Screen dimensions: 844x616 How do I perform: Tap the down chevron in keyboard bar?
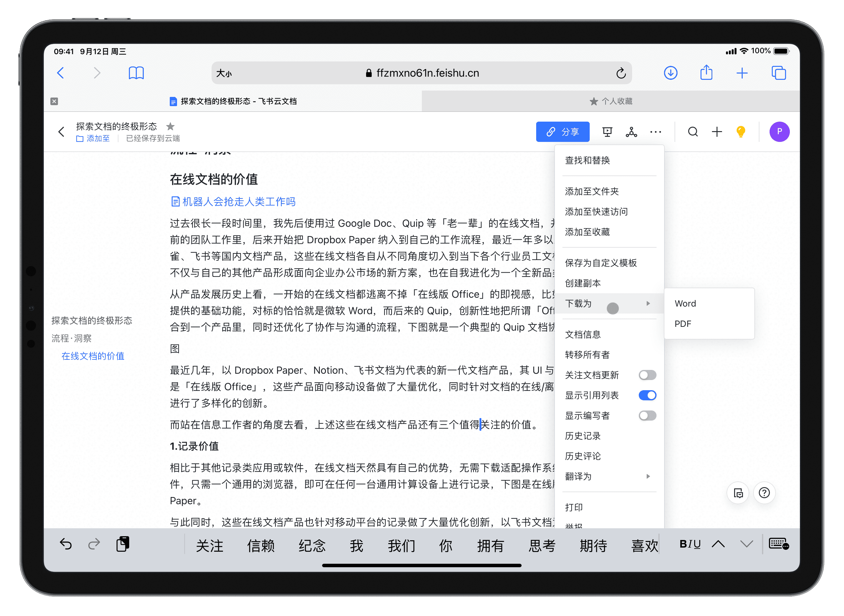[746, 544]
